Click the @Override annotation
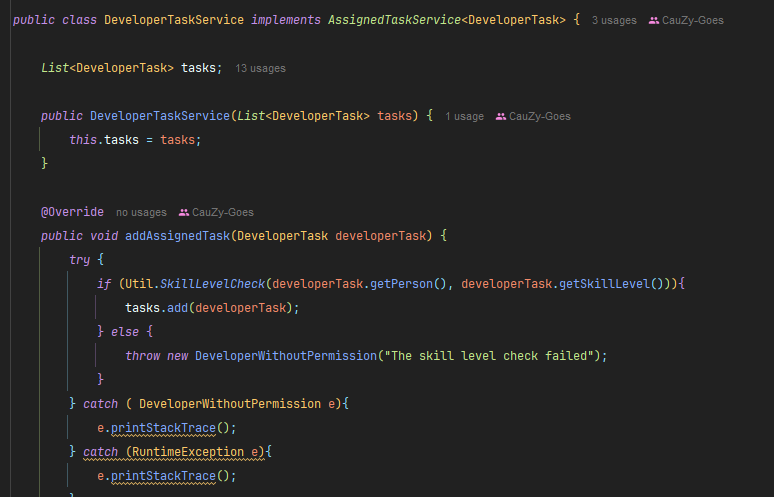The image size is (774, 497). click(x=72, y=212)
